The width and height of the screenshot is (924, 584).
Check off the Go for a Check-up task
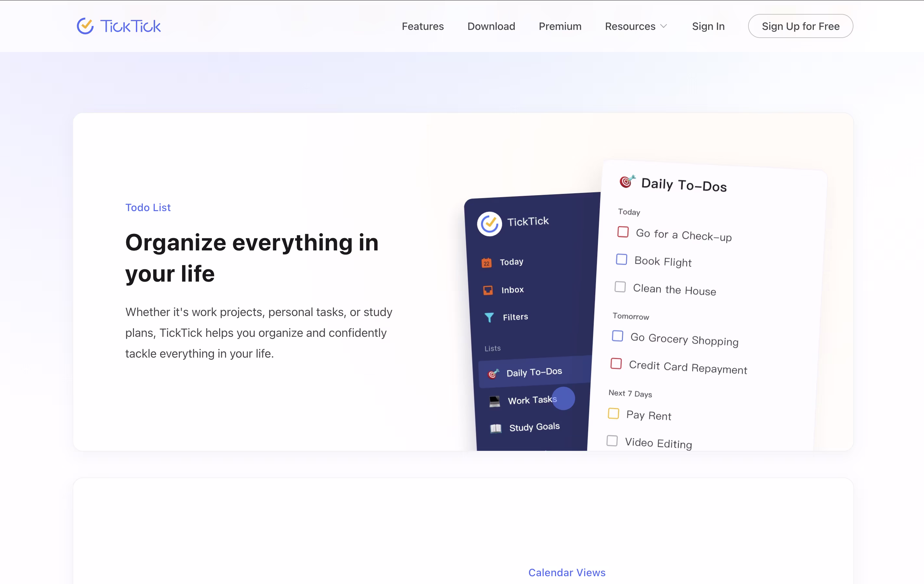click(x=622, y=232)
